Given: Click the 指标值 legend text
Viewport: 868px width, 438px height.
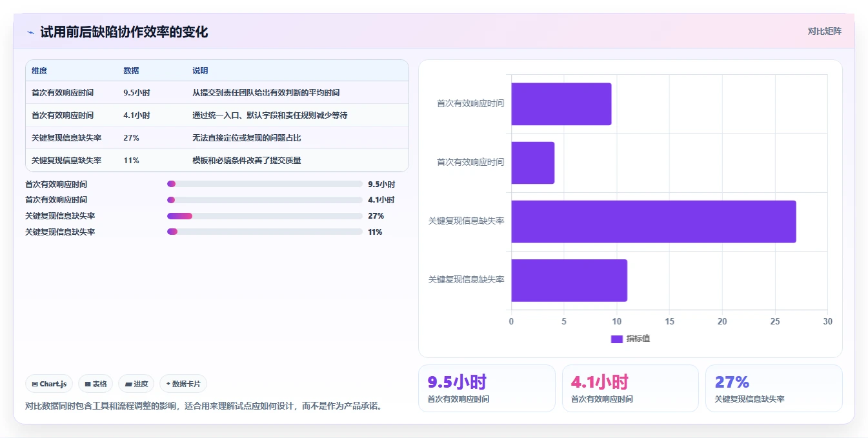Looking at the screenshot, I should click(638, 339).
